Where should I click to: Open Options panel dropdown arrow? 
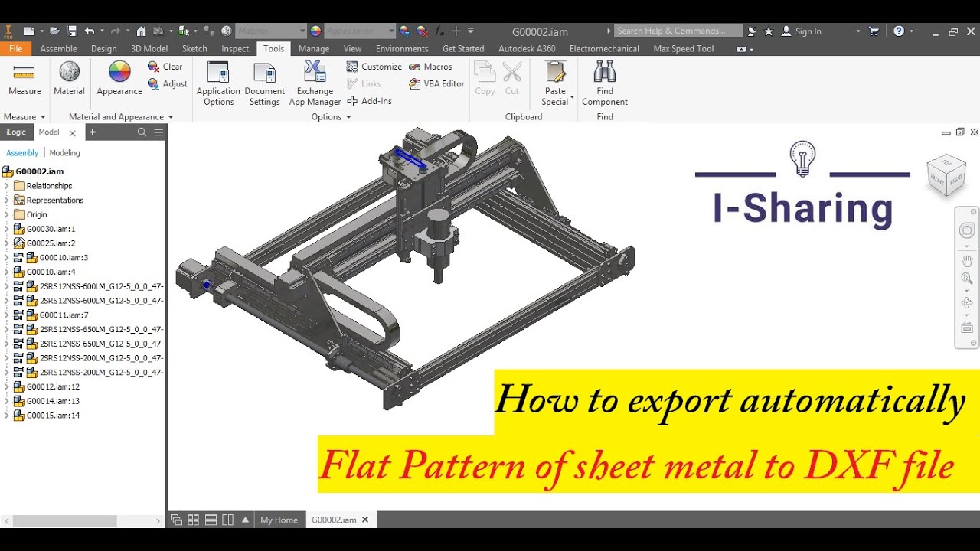[348, 117]
